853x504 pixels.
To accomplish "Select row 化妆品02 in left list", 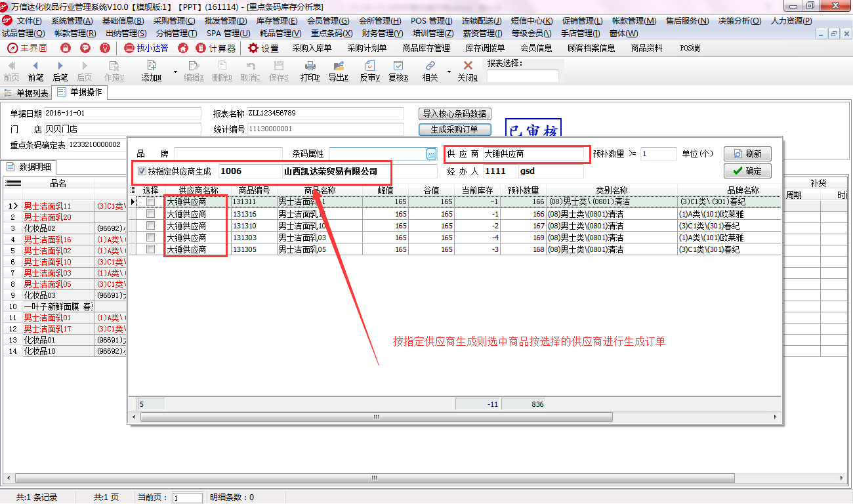I will coord(58,228).
